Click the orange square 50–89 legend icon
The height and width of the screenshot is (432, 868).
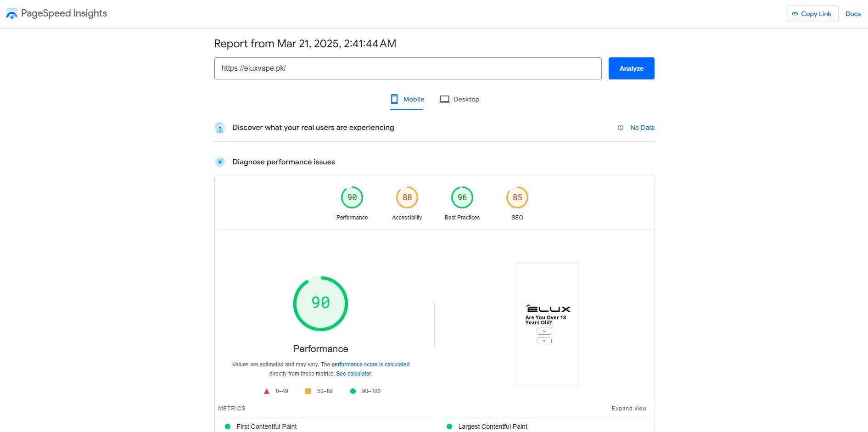click(308, 391)
